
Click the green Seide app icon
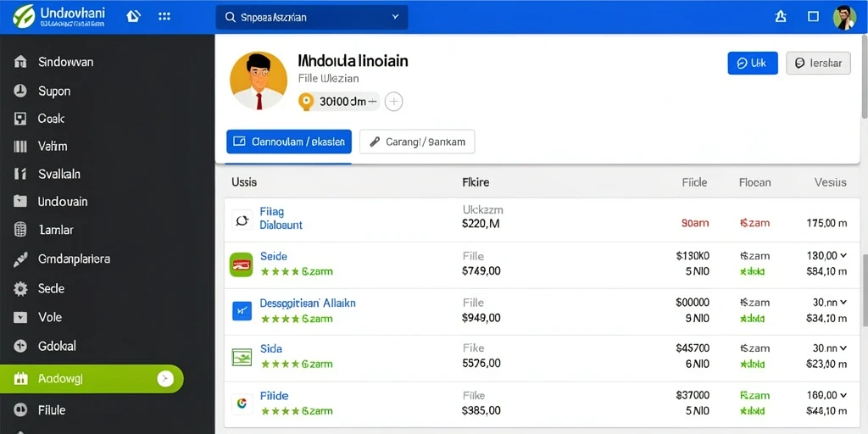coord(241,264)
